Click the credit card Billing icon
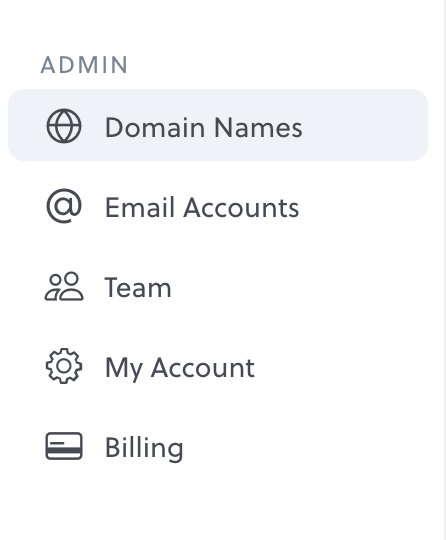This screenshot has width=446, height=540. coord(64,446)
